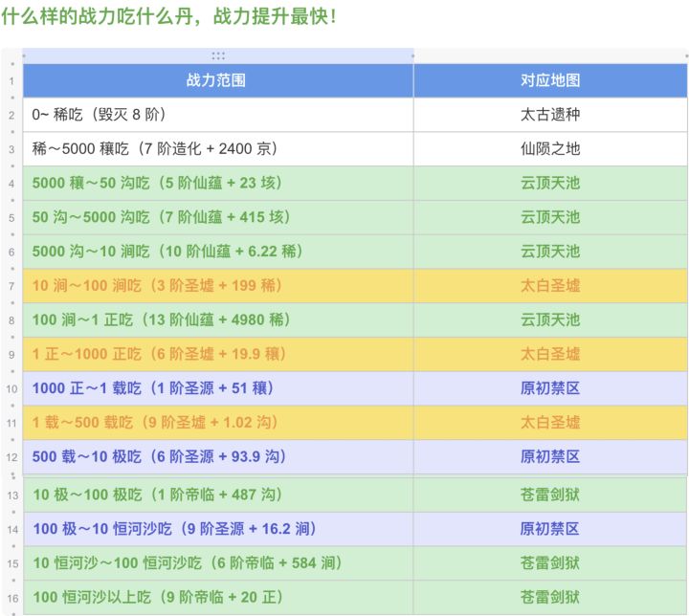Select 太白圣墟 in row 11
Screen dimensions: 689x616
coord(550,423)
